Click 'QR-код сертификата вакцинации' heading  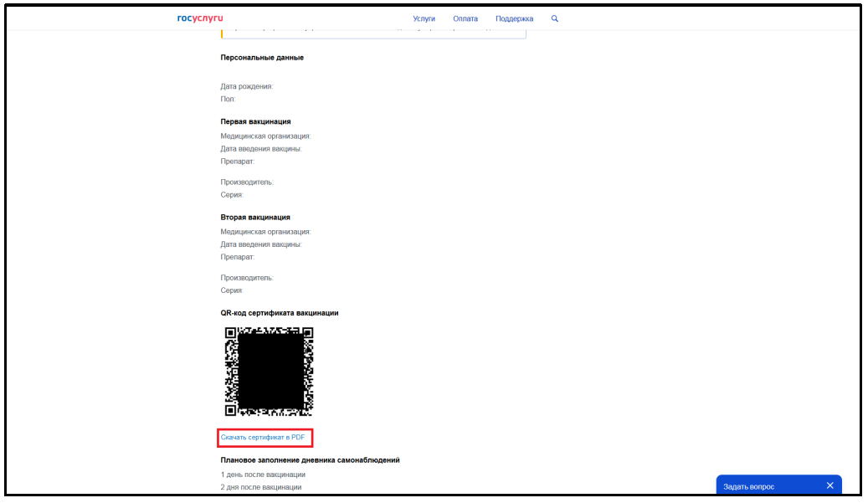279,313
